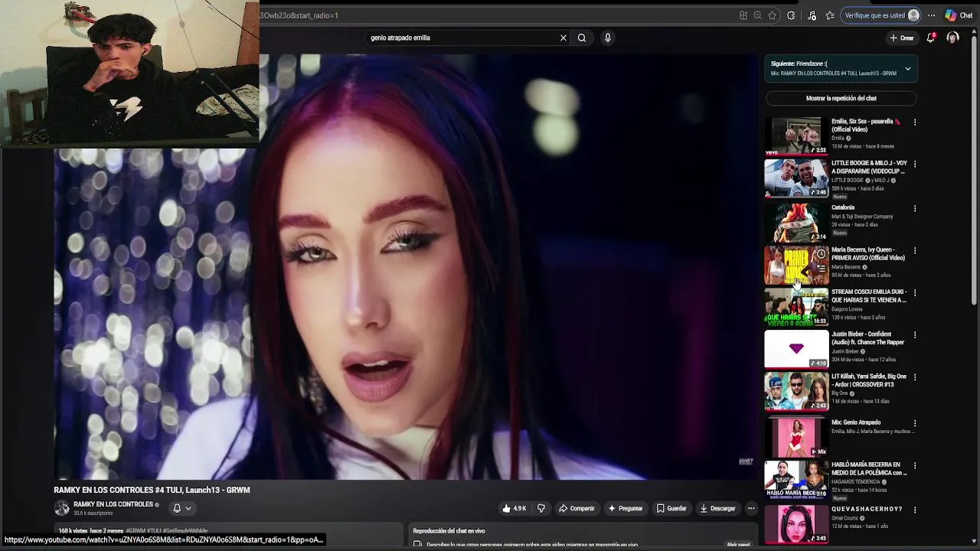Screen dimensions: 980x551
Task: Open Justin Bieber - Confident video title
Action: coord(868,338)
